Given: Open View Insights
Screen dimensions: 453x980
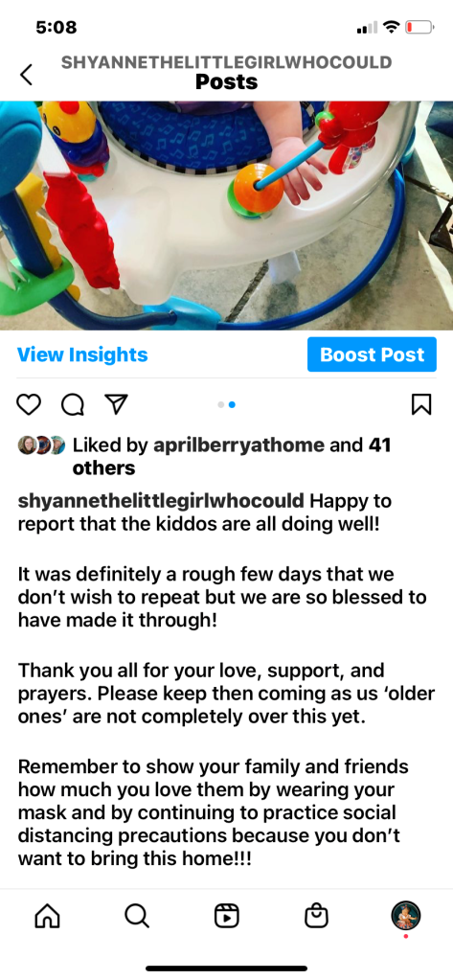Looking at the screenshot, I should (x=82, y=355).
